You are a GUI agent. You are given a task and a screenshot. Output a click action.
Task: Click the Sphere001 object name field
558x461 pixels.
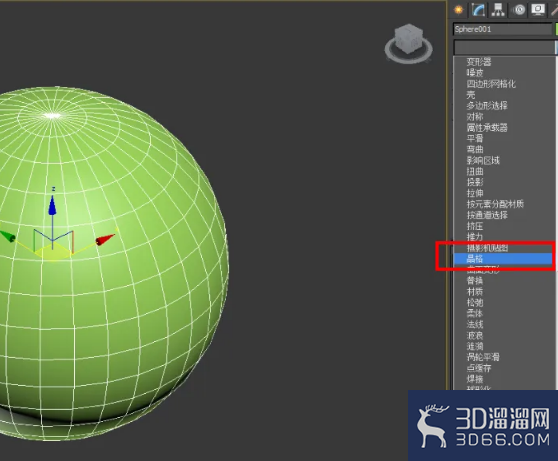502,29
